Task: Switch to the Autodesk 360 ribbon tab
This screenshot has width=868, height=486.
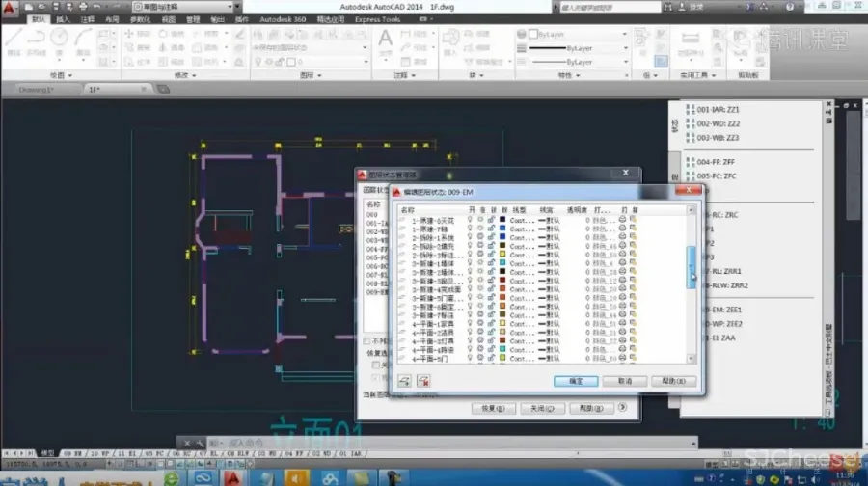Action: [283, 19]
